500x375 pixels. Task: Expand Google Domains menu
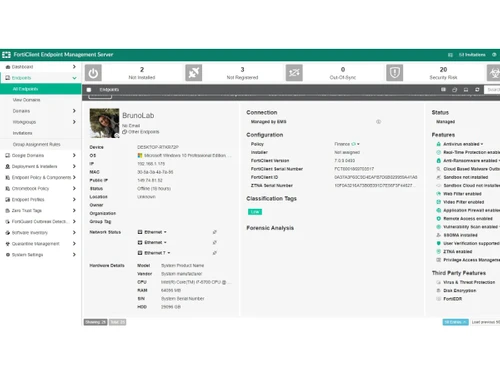point(74,155)
